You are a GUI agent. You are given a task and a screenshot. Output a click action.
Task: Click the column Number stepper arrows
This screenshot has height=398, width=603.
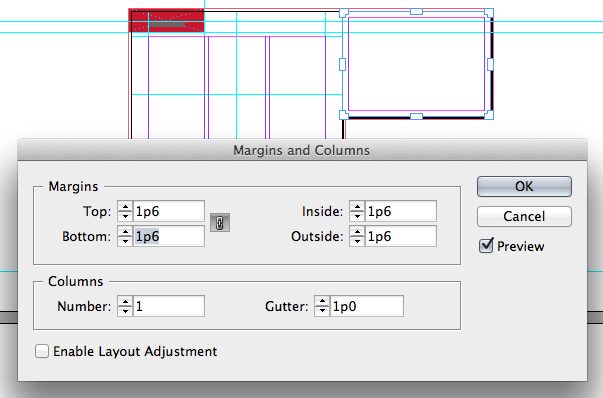(x=125, y=306)
